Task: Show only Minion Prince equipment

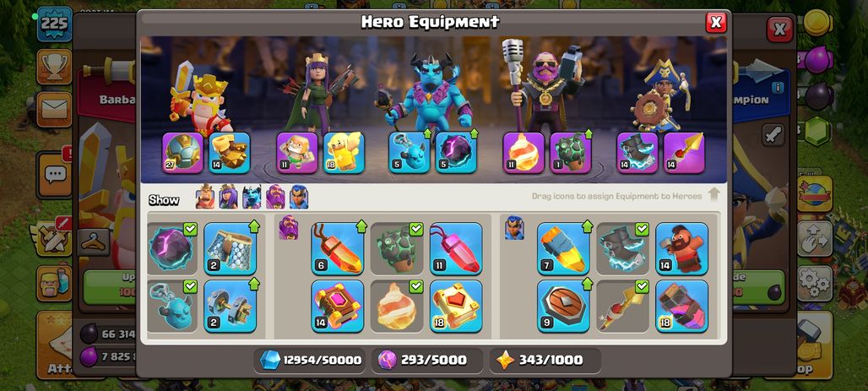Action: tap(252, 197)
